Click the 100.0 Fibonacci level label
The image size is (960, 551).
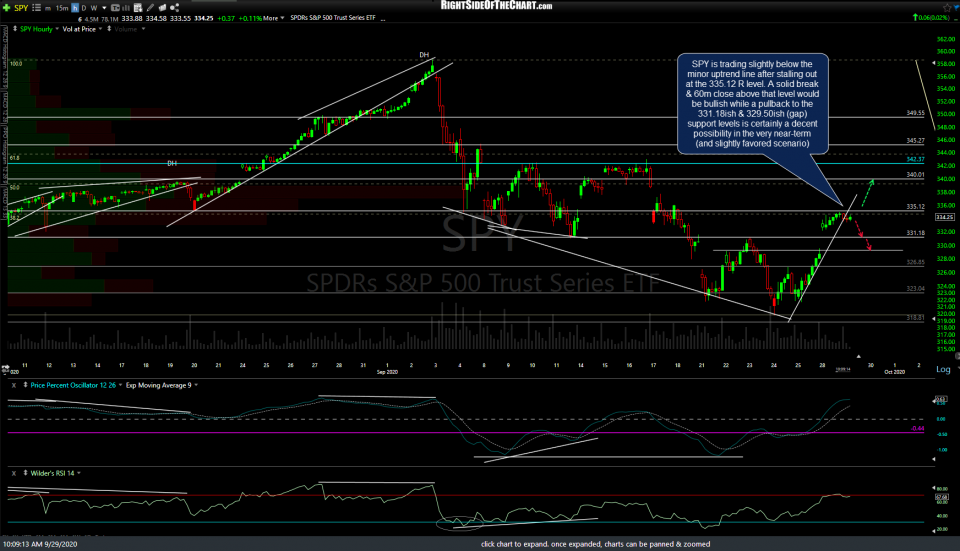(x=16, y=64)
